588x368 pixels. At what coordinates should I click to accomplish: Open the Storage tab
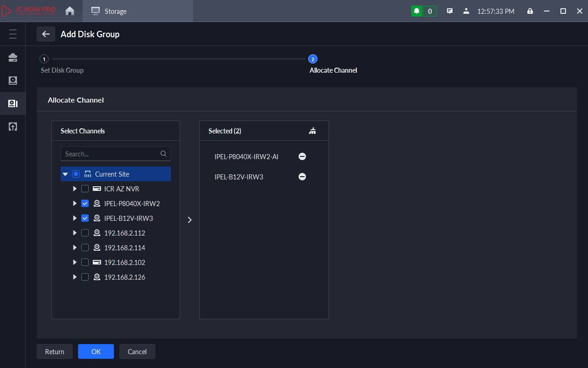(x=138, y=11)
